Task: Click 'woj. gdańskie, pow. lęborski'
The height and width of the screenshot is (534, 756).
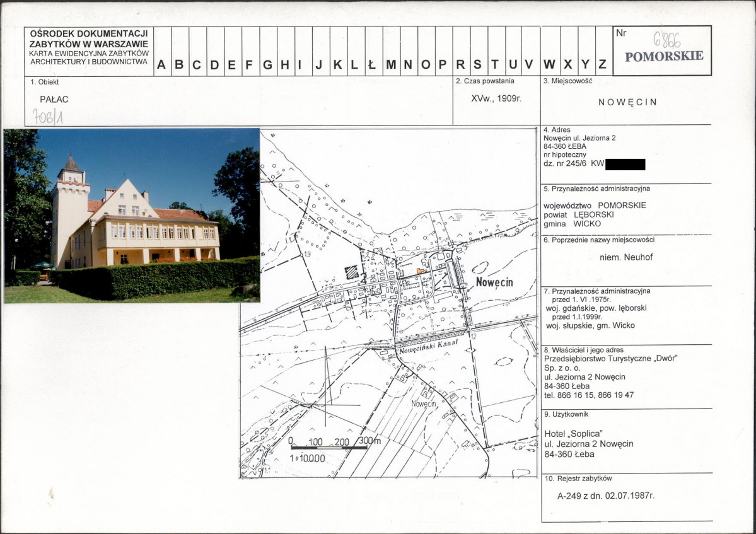Action: [596, 308]
